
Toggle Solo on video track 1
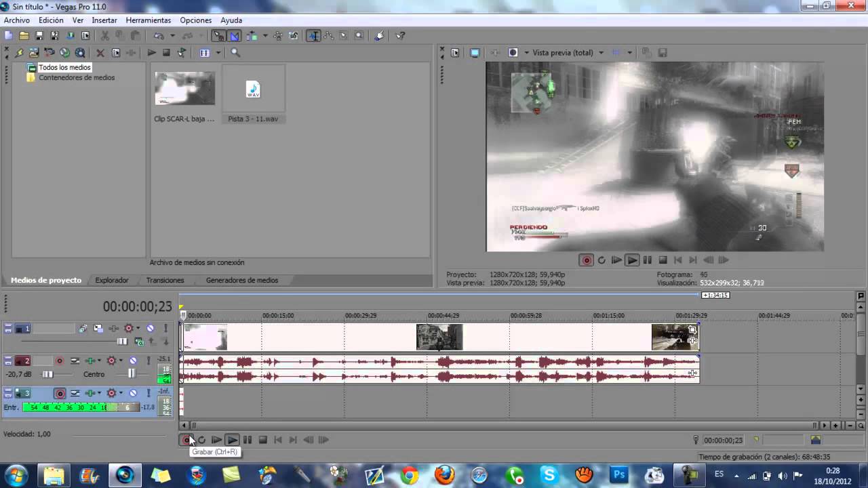(166, 328)
